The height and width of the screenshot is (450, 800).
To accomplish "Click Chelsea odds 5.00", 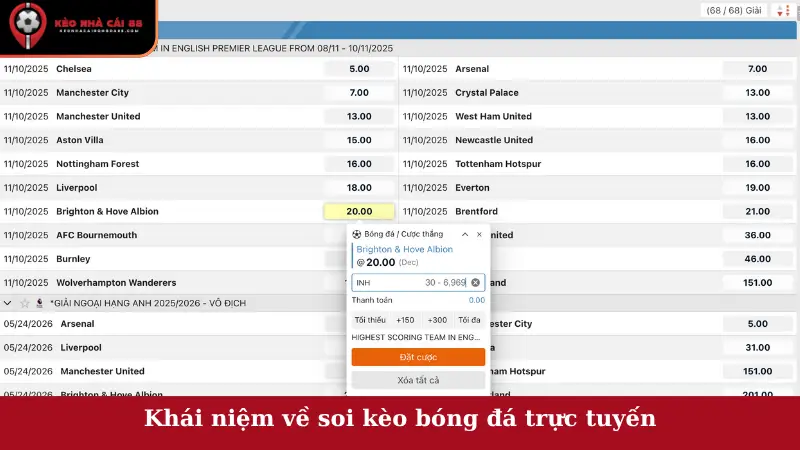I will coord(359,69).
